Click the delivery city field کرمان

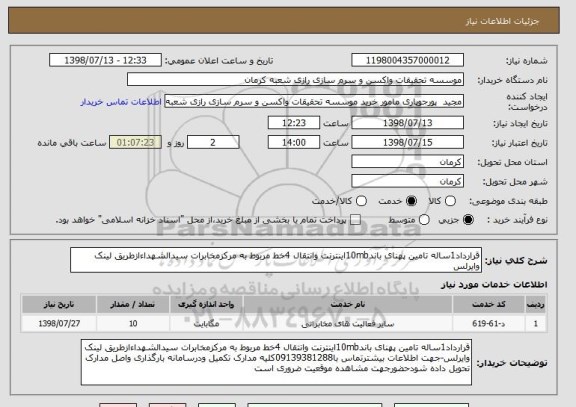(x=407, y=181)
